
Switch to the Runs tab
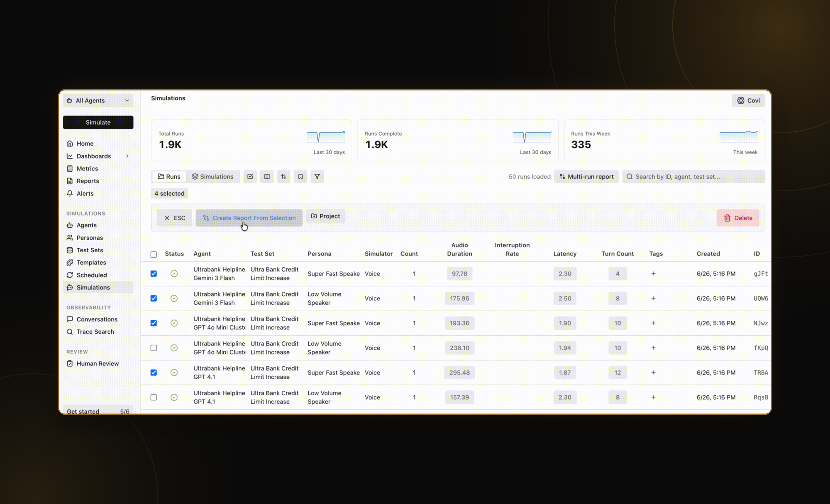(169, 176)
